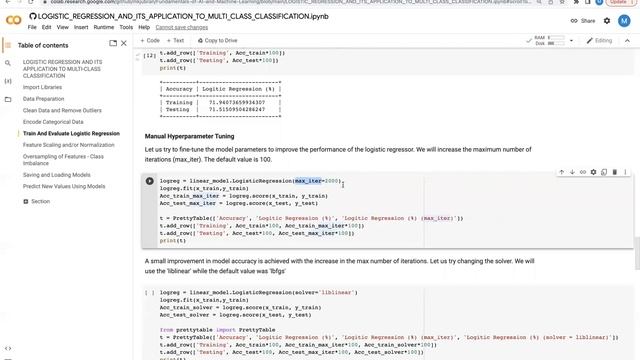Open the M account avatar
The width and height of the screenshot is (640, 360).
click(624, 21)
